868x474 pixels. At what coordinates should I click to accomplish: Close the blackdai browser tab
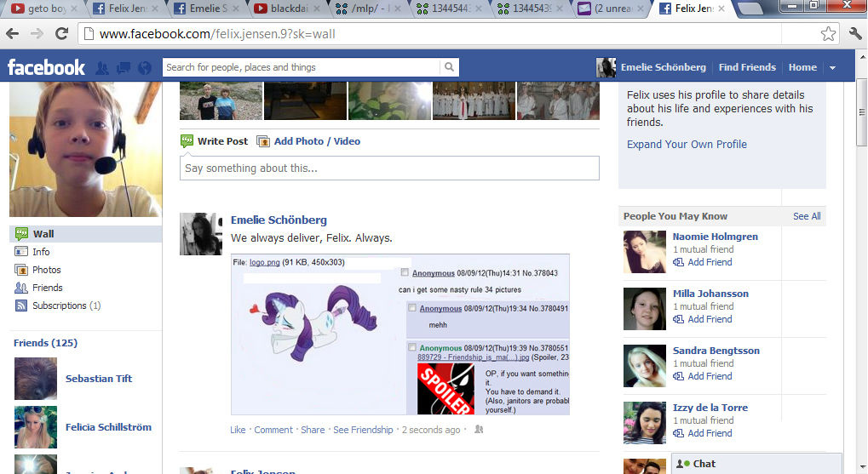[317, 9]
